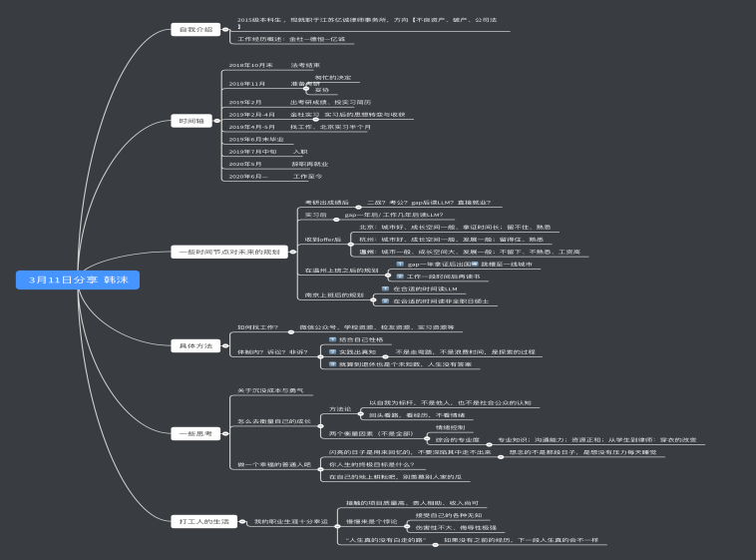Click the marker icon before 工作一段时间后再读书
Viewport: 756px width, 560px height.
400,276
